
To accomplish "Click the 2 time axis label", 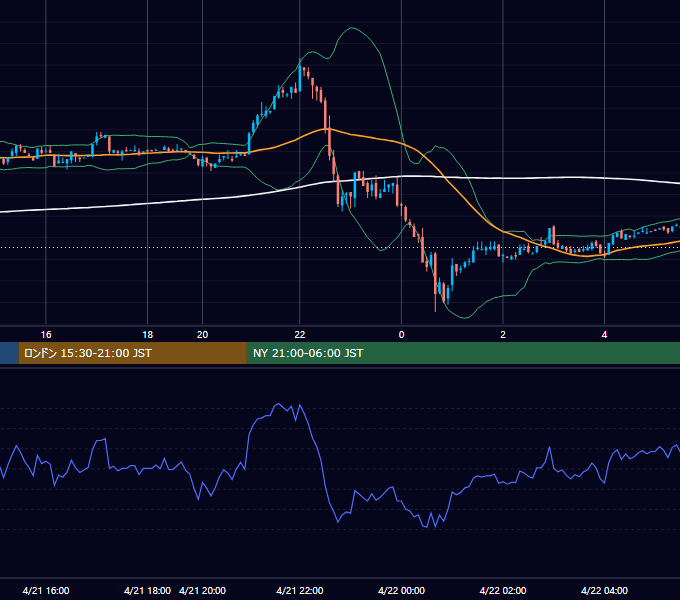I will [503, 335].
